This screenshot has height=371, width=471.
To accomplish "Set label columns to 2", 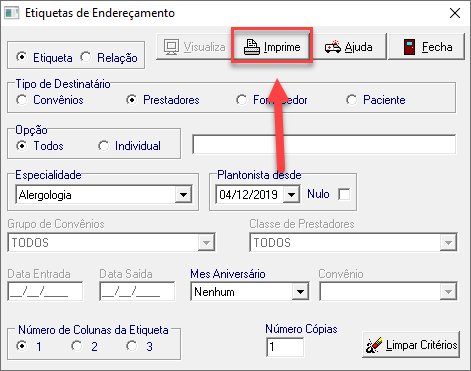I will [x=77, y=346].
